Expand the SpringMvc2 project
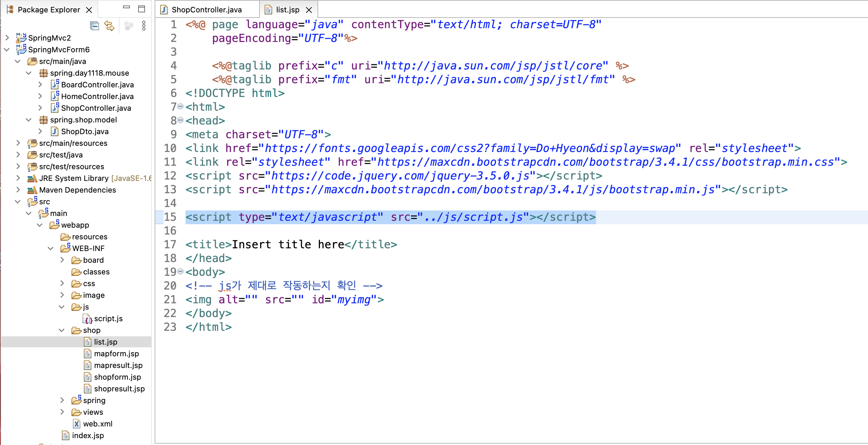The width and height of the screenshot is (868, 445). [7, 38]
